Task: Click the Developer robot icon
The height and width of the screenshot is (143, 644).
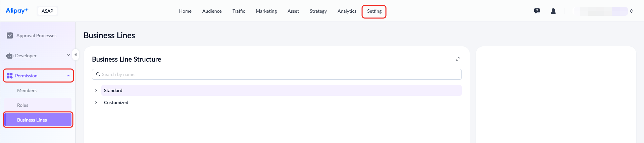Action: point(10,56)
